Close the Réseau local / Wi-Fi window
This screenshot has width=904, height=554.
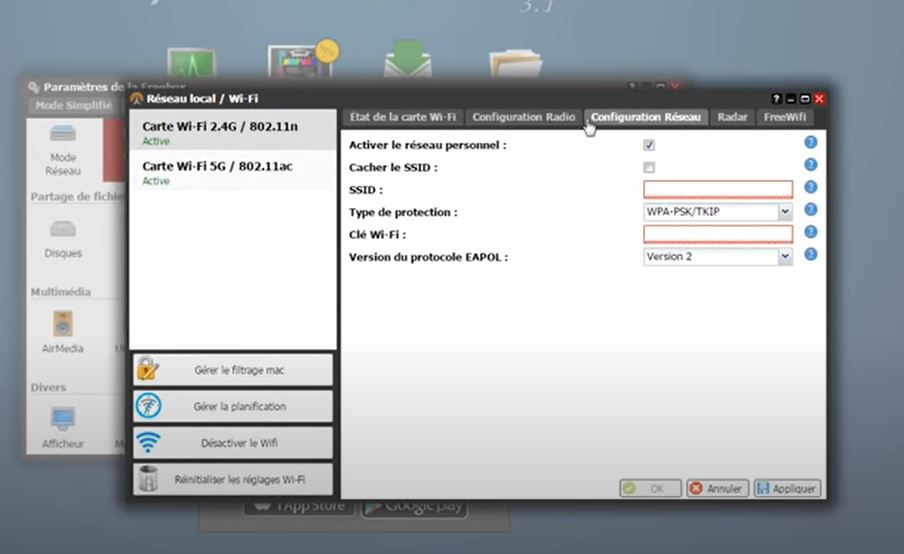tap(819, 99)
